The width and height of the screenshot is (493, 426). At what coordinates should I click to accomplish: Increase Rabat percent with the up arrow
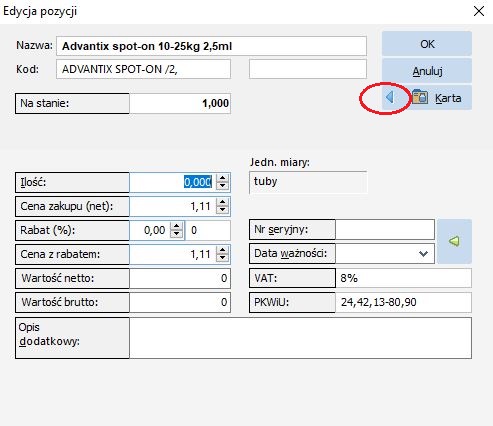[x=176, y=226]
